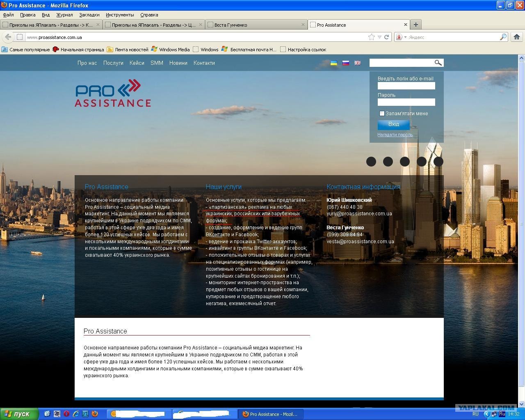Open a new tab with the plus button
525x420 pixels.
click(415, 25)
